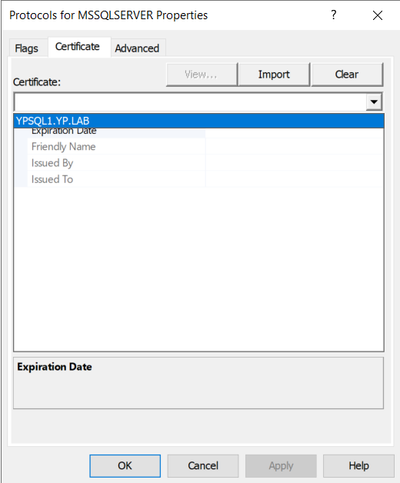Screen dimensions: 400x483
Task: Click the Expiration Date description pane
Action: point(198,383)
